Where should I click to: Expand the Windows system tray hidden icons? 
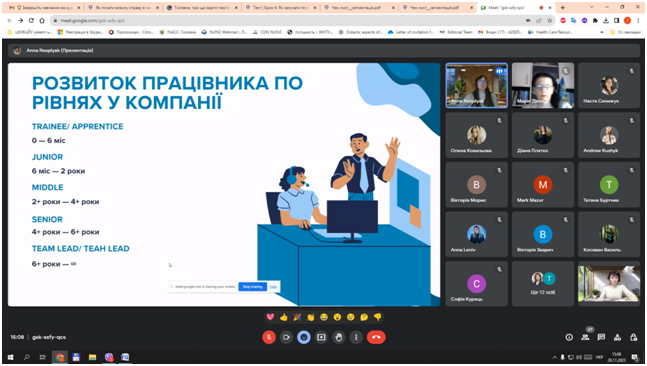(x=554, y=357)
